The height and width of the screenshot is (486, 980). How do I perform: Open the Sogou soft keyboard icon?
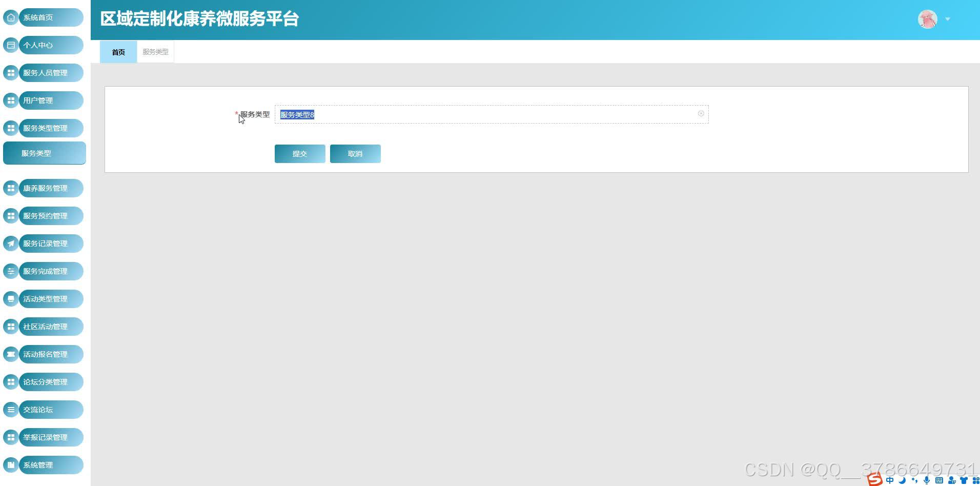point(939,480)
